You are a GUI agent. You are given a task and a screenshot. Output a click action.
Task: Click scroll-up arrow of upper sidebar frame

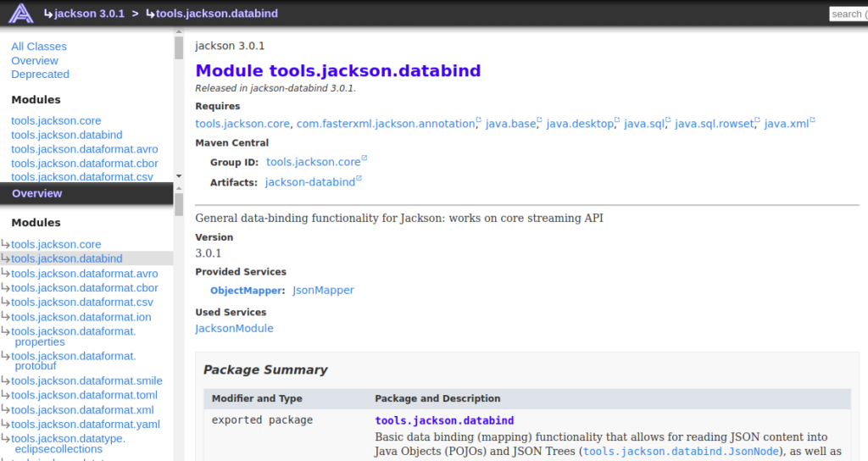[179, 31]
